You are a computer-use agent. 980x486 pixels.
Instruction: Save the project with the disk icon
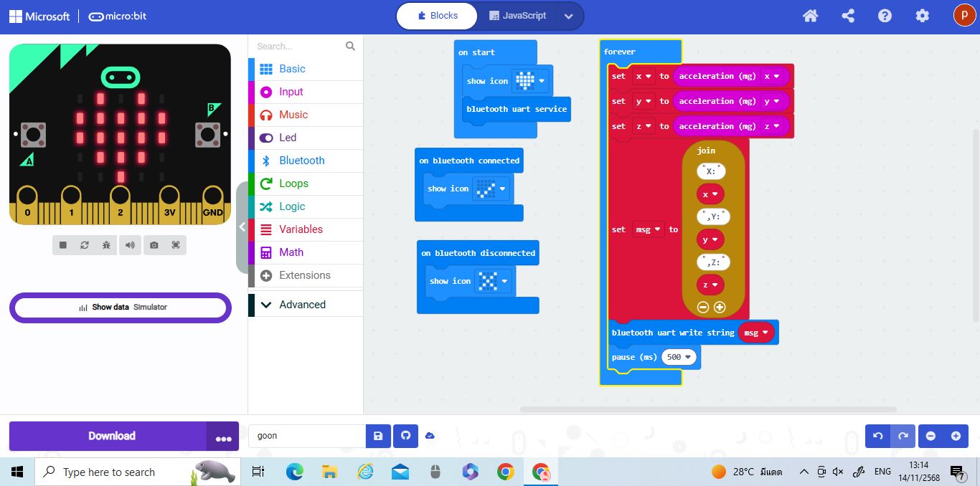tap(378, 436)
